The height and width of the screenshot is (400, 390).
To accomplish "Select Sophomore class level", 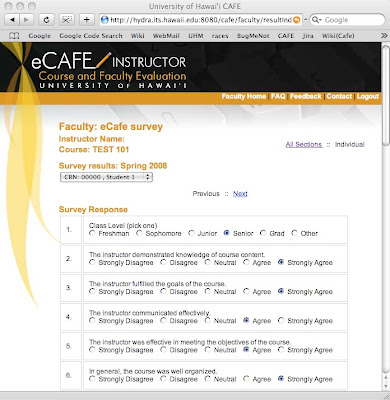I will coord(139,233).
